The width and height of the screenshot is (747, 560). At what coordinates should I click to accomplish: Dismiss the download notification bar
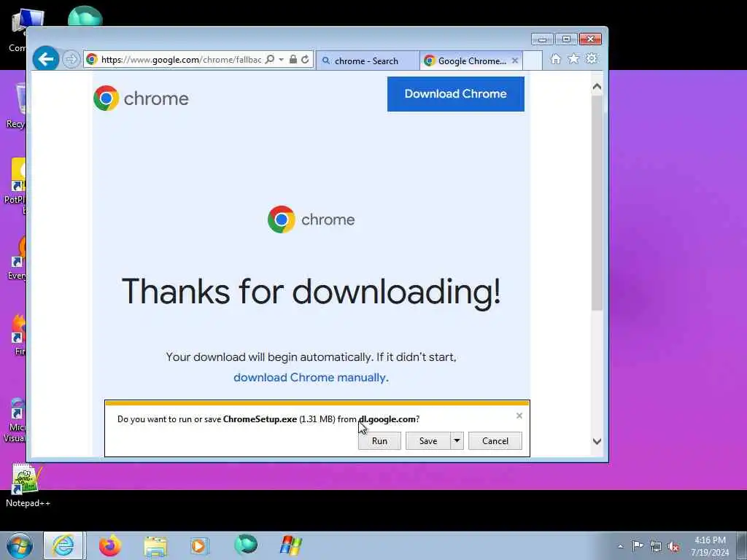pos(519,416)
